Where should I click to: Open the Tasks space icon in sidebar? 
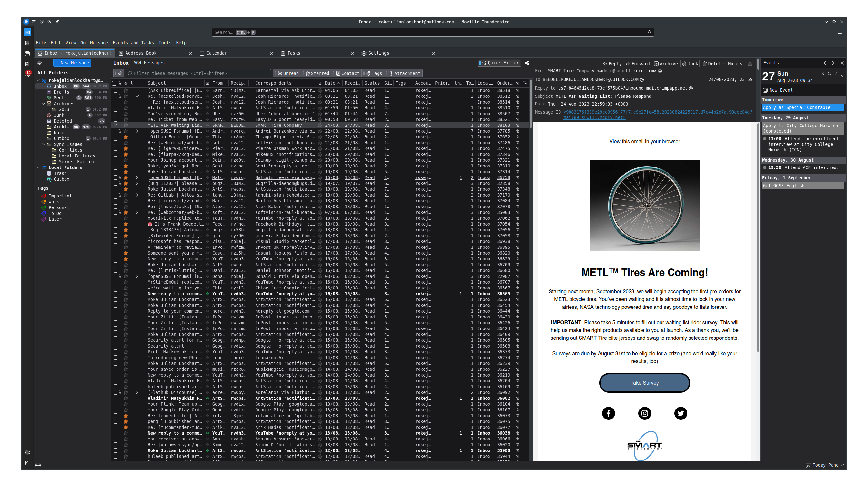pos(27,64)
